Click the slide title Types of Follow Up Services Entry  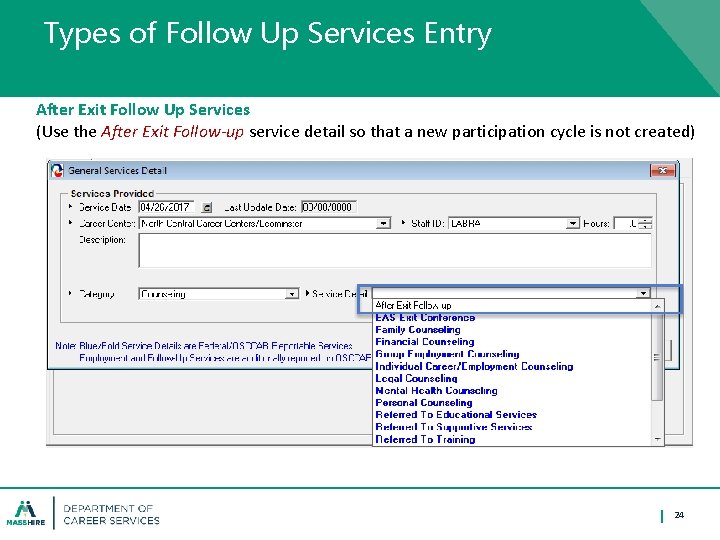pos(268,34)
